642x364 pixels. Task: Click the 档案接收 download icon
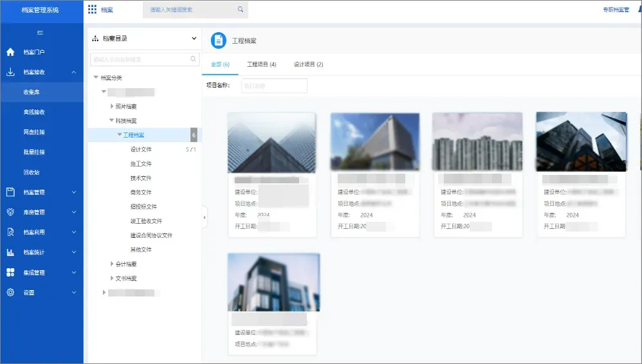pyautogui.click(x=11, y=72)
